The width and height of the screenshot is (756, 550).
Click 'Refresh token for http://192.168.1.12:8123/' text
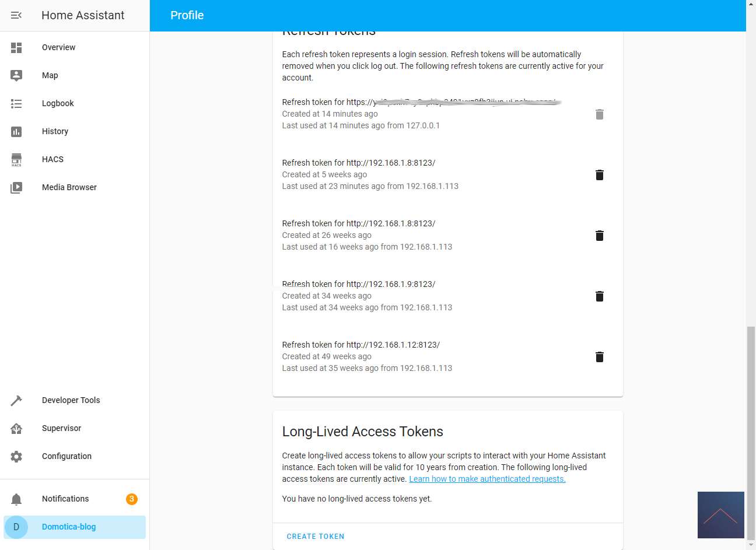pos(361,345)
